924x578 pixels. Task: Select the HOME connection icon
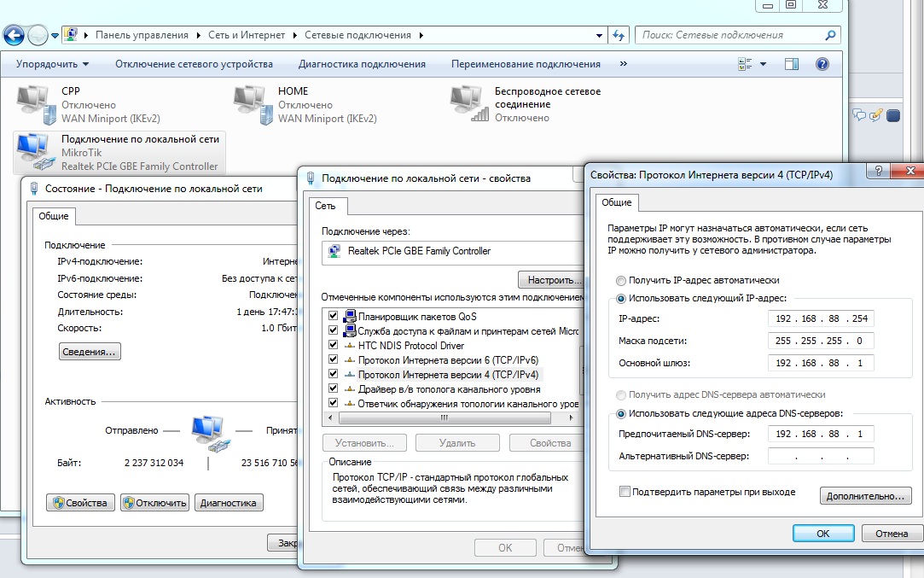coord(253,104)
